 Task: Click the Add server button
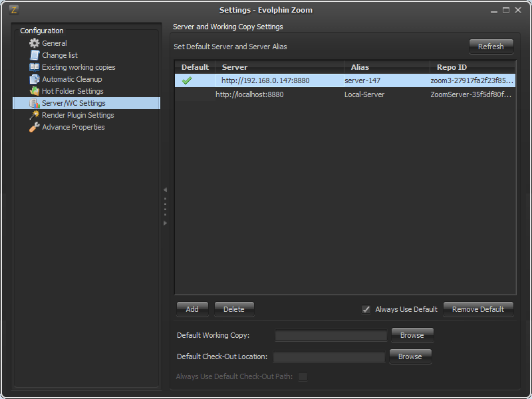pyautogui.click(x=192, y=309)
